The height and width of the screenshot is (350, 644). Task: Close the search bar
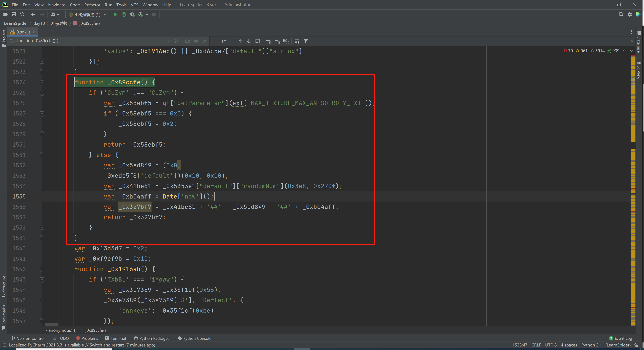(x=632, y=41)
